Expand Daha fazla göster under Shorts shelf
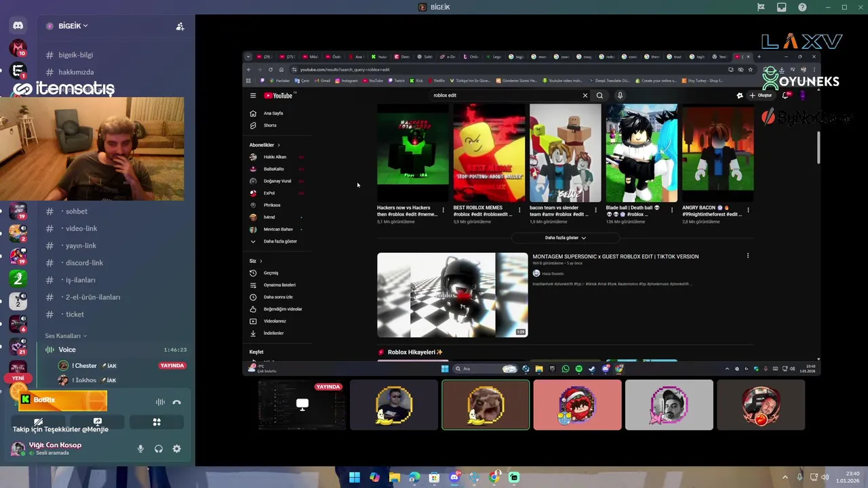This screenshot has height=488, width=868. tap(565, 238)
